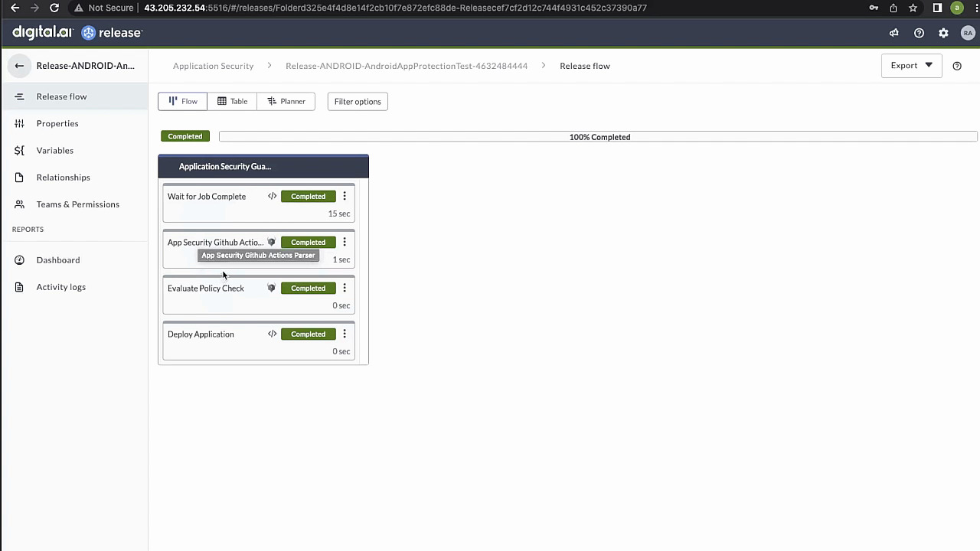Click the browser address bar URL
This screenshot has height=551, width=980.
pos(395,8)
